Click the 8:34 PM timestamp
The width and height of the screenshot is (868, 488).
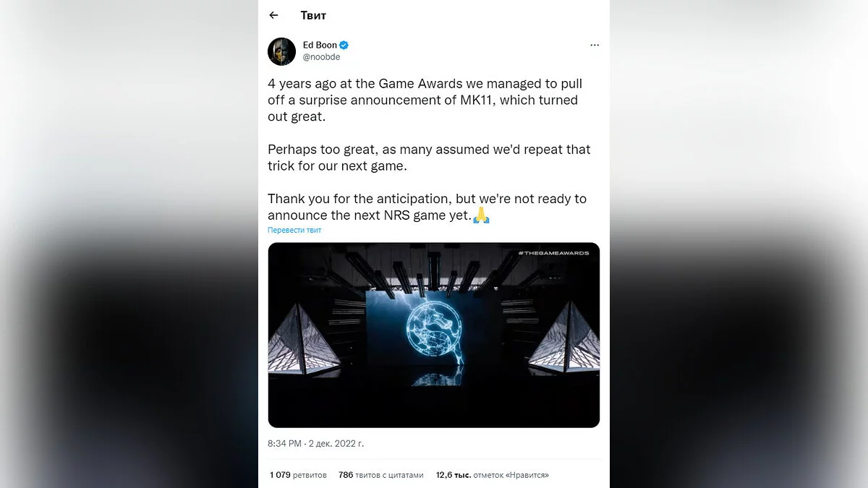285,443
